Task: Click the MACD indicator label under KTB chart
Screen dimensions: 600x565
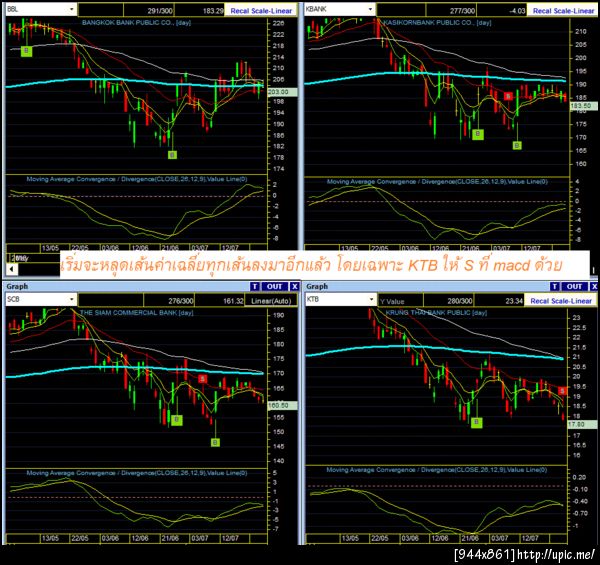Action: tap(437, 470)
